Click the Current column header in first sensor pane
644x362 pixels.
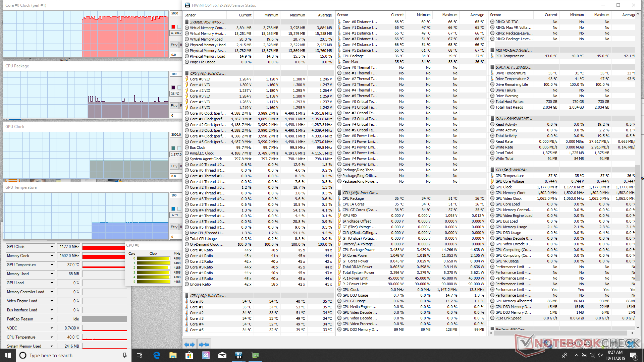pyautogui.click(x=240, y=15)
